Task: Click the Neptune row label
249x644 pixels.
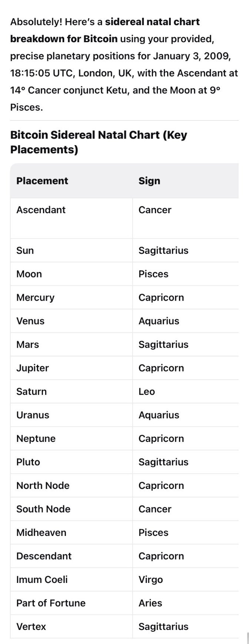Action: [36, 439]
